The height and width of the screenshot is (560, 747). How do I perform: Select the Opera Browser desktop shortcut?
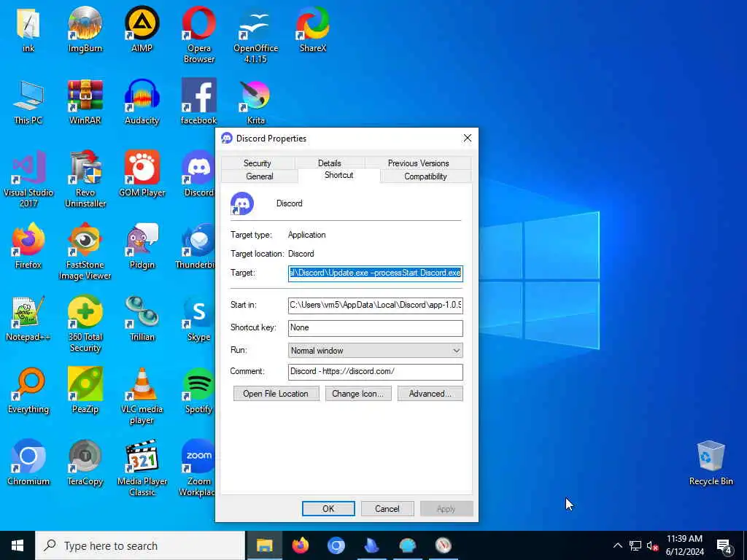click(x=198, y=34)
